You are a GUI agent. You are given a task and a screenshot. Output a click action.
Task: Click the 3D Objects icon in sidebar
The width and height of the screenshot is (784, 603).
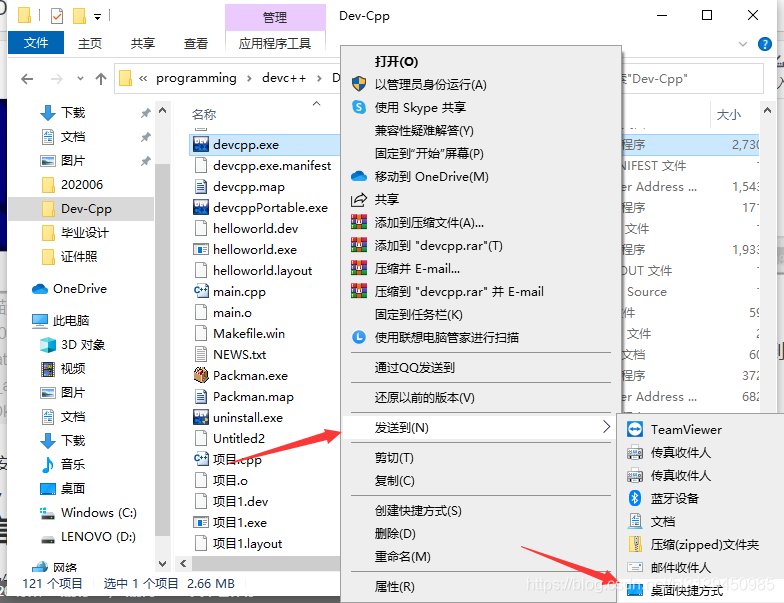coord(48,344)
